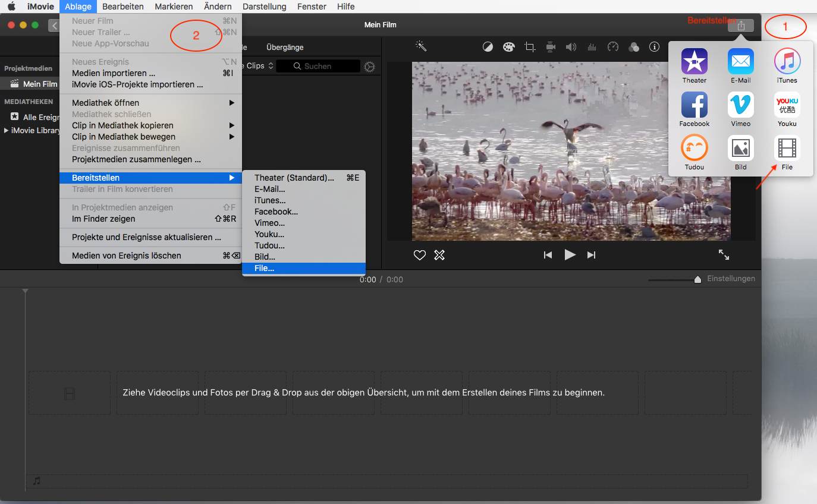Select iTunes… in the Bereitstellen submenu
This screenshot has height=504, width=817.
(304, 200)
